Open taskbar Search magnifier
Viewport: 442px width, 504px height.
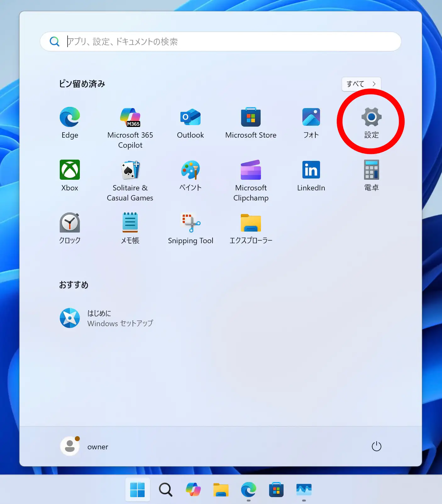coord(165,490)
